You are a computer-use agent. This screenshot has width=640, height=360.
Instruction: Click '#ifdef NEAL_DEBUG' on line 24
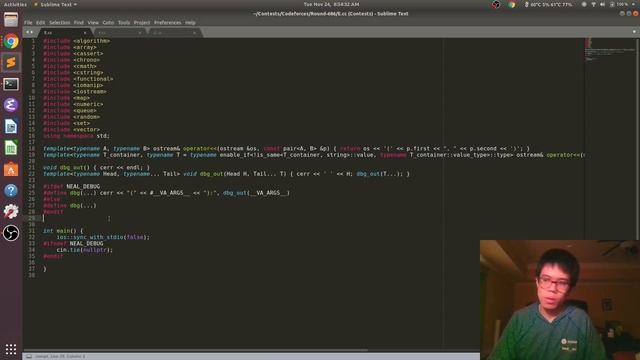pyautogui.click(x=71, y=186)
